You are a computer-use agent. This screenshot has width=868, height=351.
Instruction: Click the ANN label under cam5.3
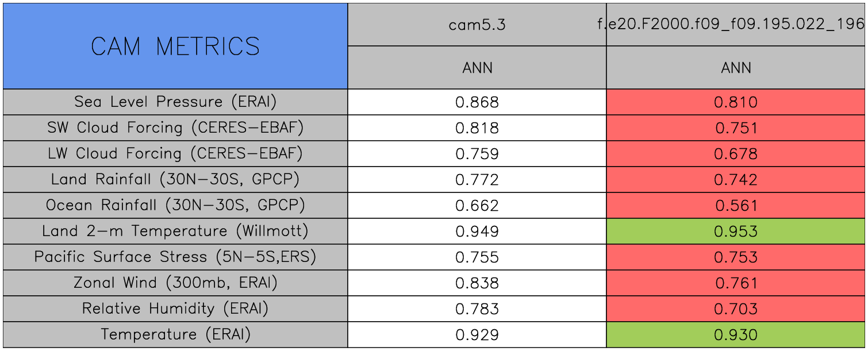tap(477, 68)
